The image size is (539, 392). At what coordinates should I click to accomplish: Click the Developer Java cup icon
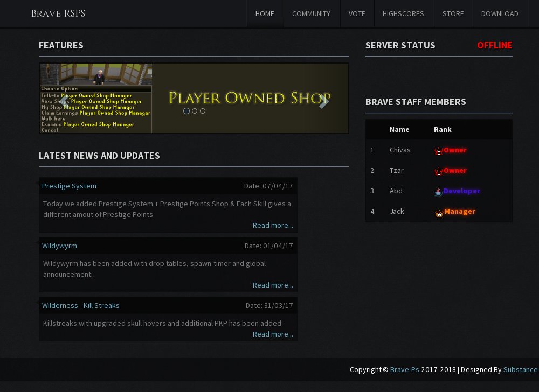click(x=438, y=192)
